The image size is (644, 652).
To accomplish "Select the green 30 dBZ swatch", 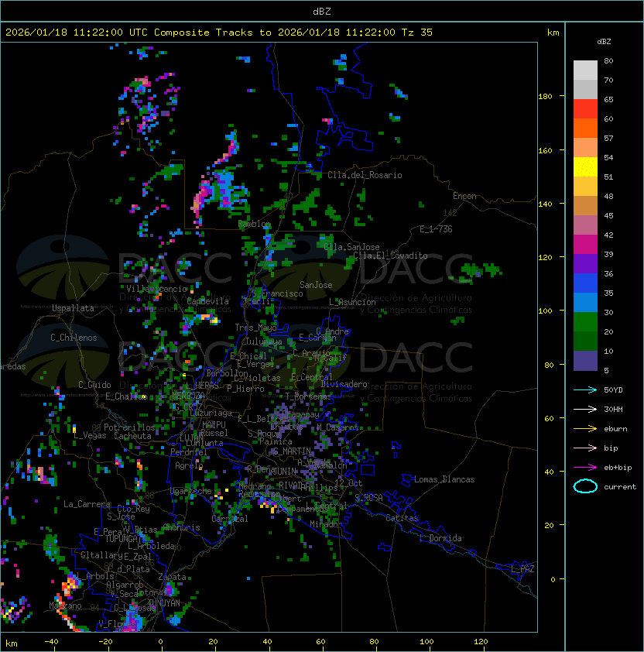I will pyautogui.click(x=585, y=322).
